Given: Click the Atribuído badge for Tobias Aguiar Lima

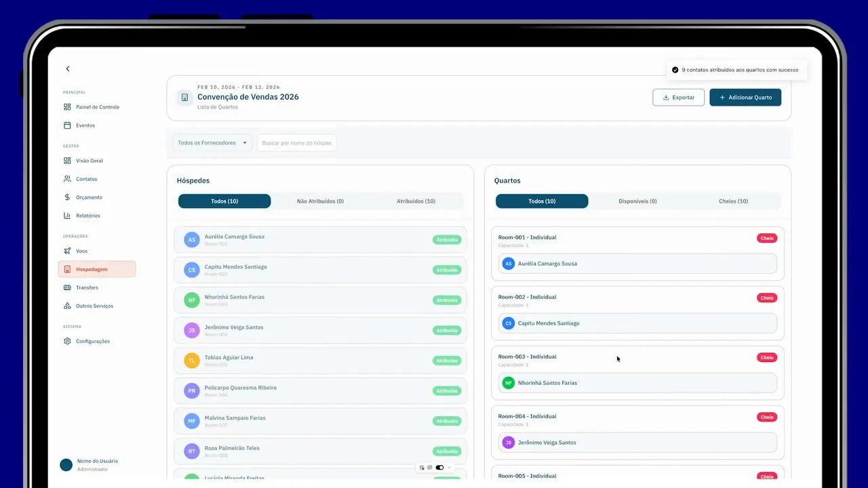Looking at the screenshot, I should 447,361.
